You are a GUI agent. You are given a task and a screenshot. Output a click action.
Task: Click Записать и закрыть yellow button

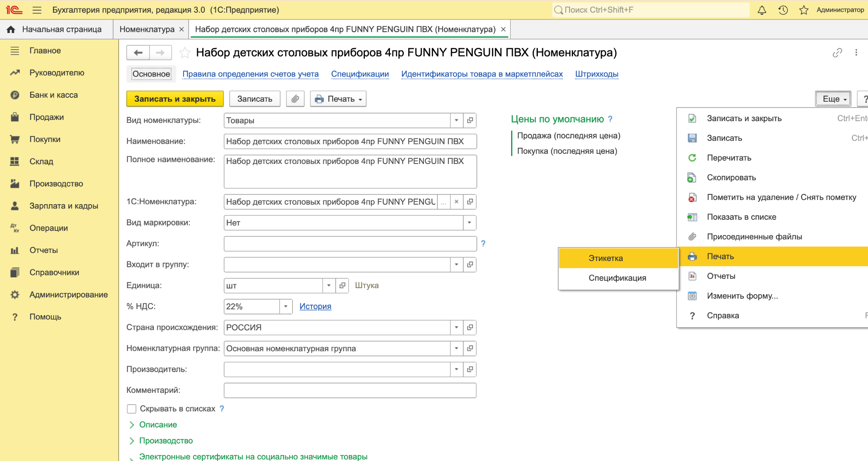point(175,99)
